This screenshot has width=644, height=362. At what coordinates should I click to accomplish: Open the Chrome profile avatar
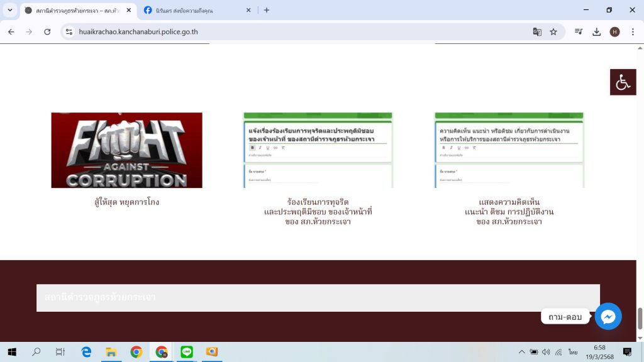click(614, 31)
